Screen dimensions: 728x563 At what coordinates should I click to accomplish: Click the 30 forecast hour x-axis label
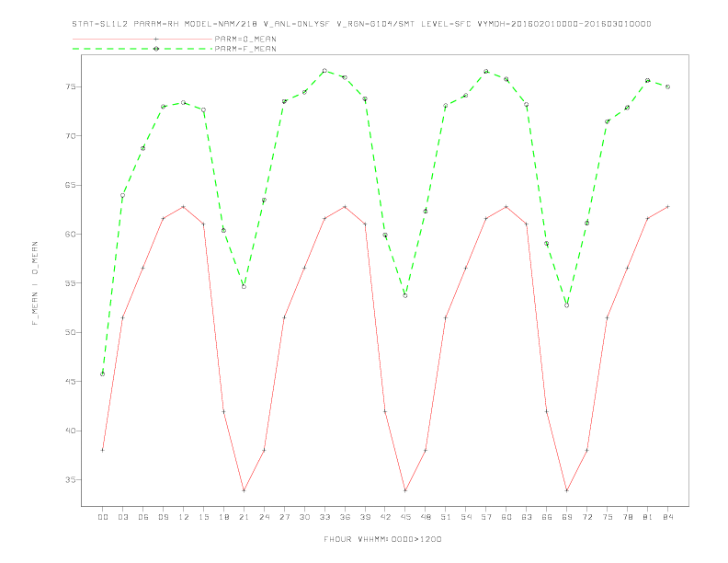pyautogui.click(x=304, y=517)
